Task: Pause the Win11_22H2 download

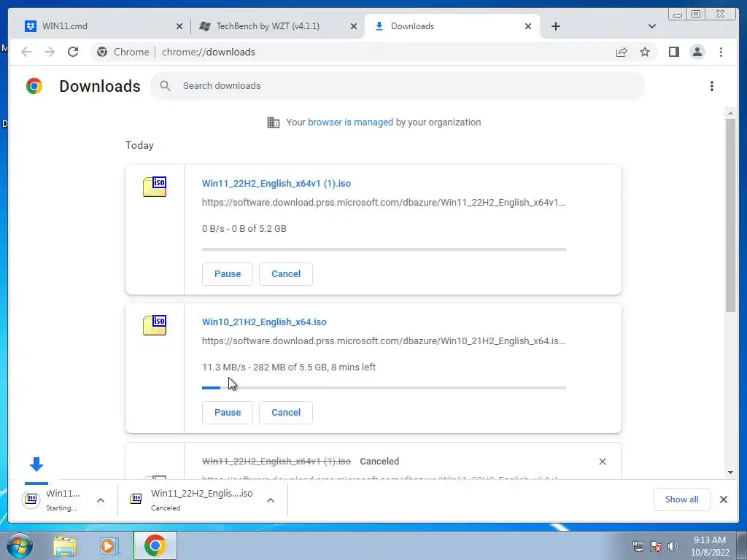Action: (x=228, y=274)
